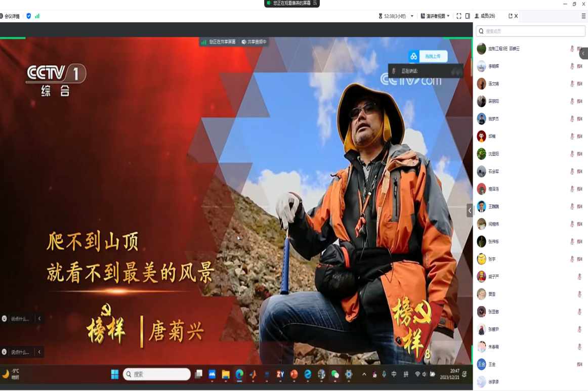The height and width of the screenshot is (391, 588).
Task: Toggle camera icon for member 王金
Action: pos(579,364)
